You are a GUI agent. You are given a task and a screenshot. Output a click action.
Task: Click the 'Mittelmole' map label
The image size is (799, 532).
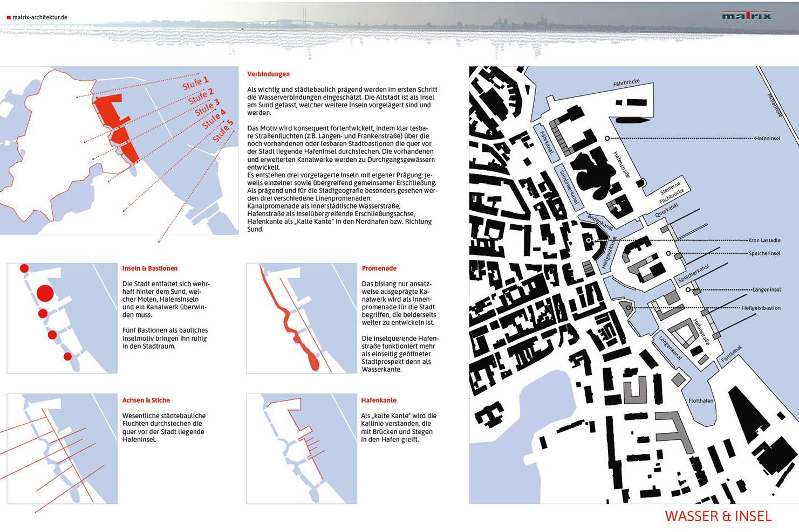point(775,105)
